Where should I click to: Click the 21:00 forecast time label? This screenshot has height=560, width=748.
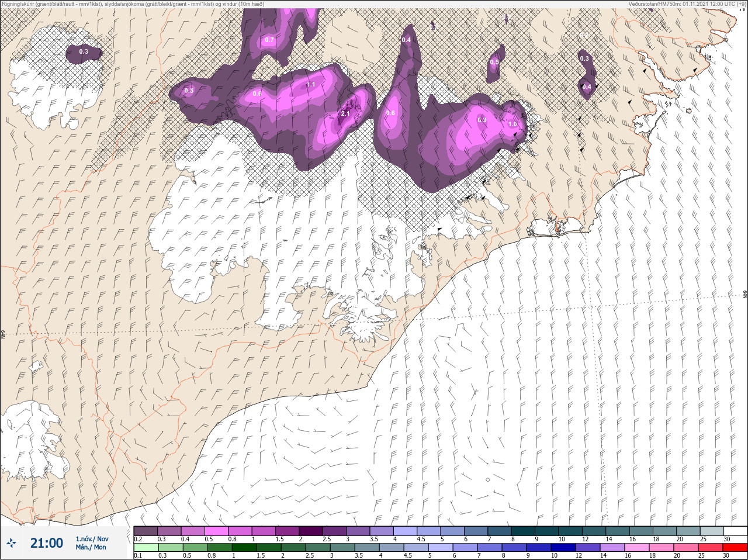pyautogui.click(x=47, y=543)
